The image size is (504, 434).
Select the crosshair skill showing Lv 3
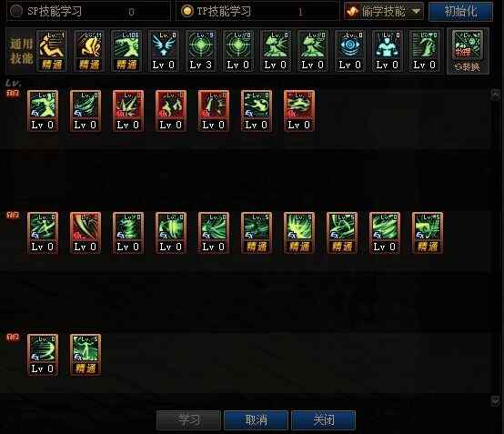(x=201, y=51)
